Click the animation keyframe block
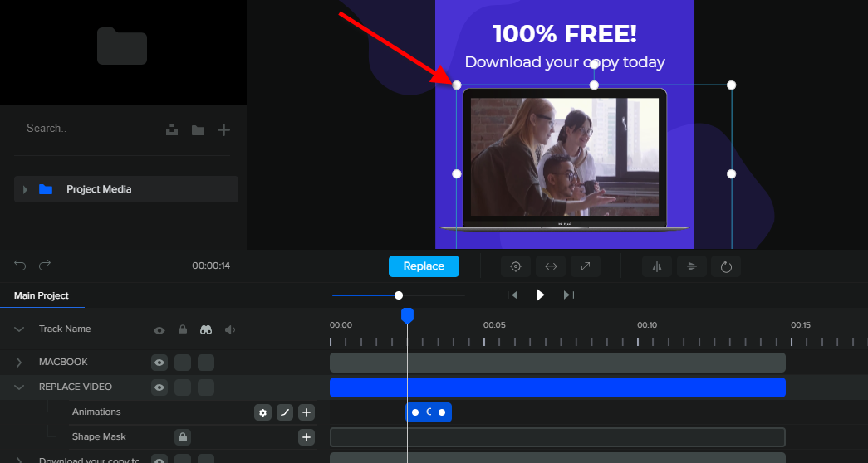868x463 pixels. click(x=429, y=412)
